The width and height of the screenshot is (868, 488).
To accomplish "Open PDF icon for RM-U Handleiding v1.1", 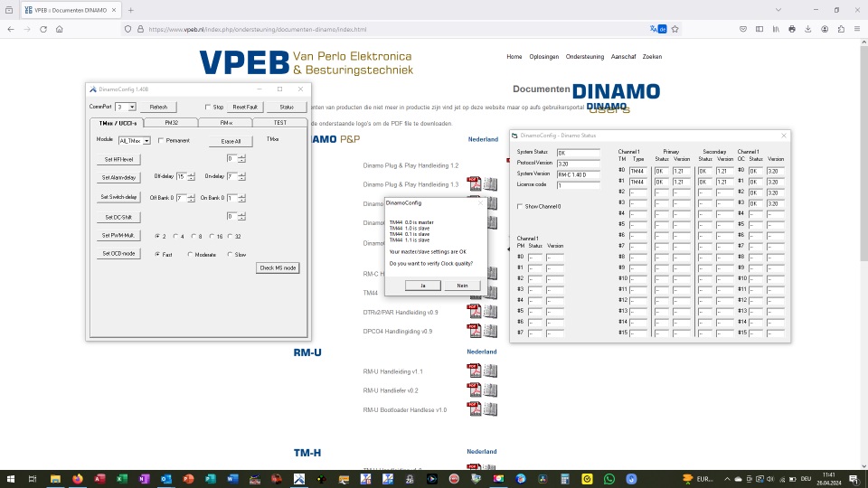I will point(474,371).
